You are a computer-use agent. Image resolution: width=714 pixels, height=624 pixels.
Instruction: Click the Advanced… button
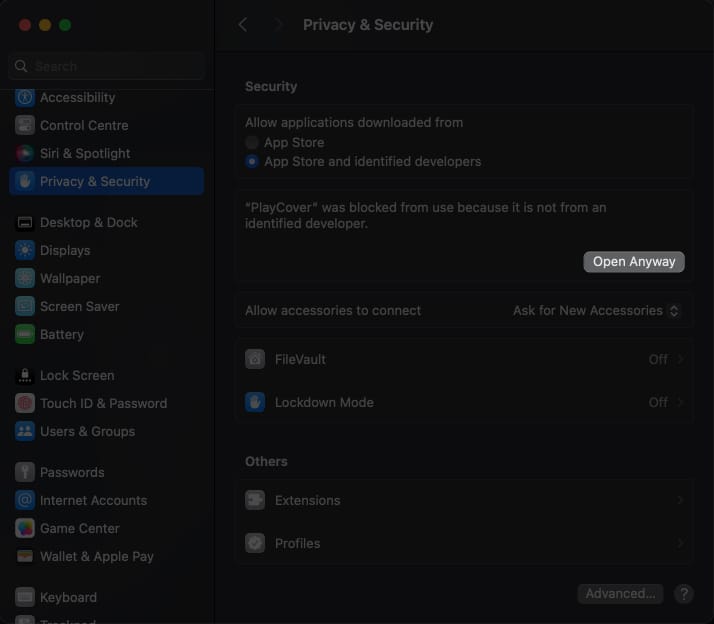[620, 594]
